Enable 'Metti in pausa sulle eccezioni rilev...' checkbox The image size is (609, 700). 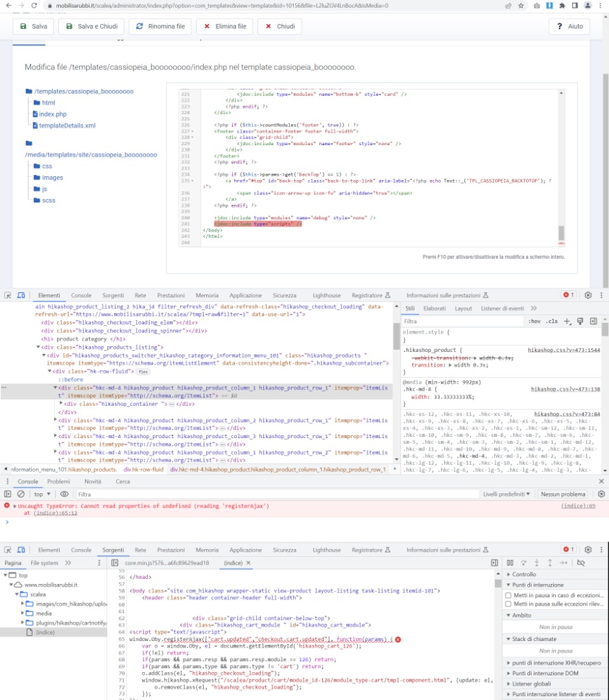tap(508, 604)
